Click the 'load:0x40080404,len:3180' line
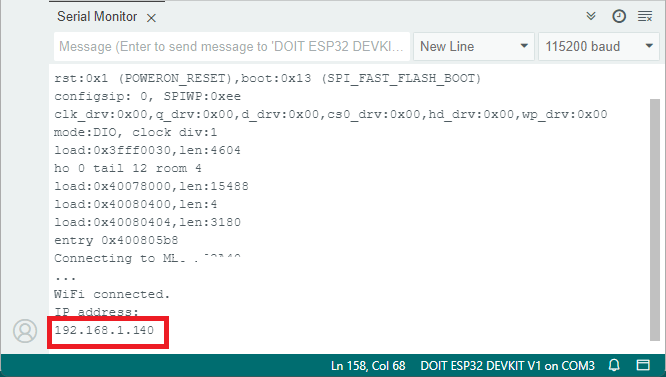This screenshot has height=377, width=666. tap(147, 222)
